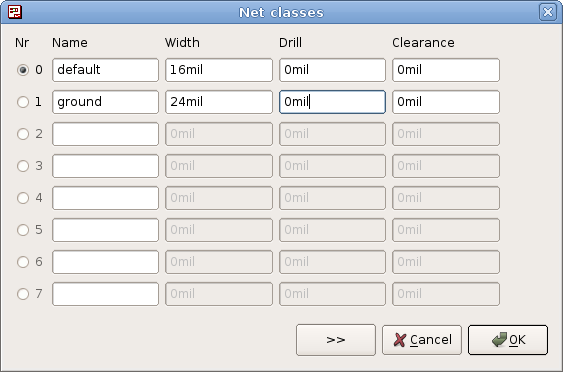The width and height of the screenshot is (563, 372).
Task: Select net class 1 radio button
Action: point(23,102)
